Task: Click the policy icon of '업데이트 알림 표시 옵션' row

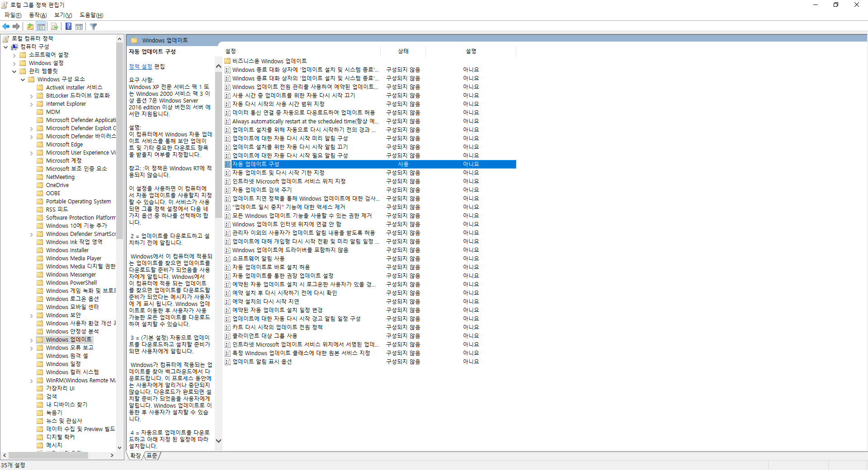Action: [x=228, y=362]
